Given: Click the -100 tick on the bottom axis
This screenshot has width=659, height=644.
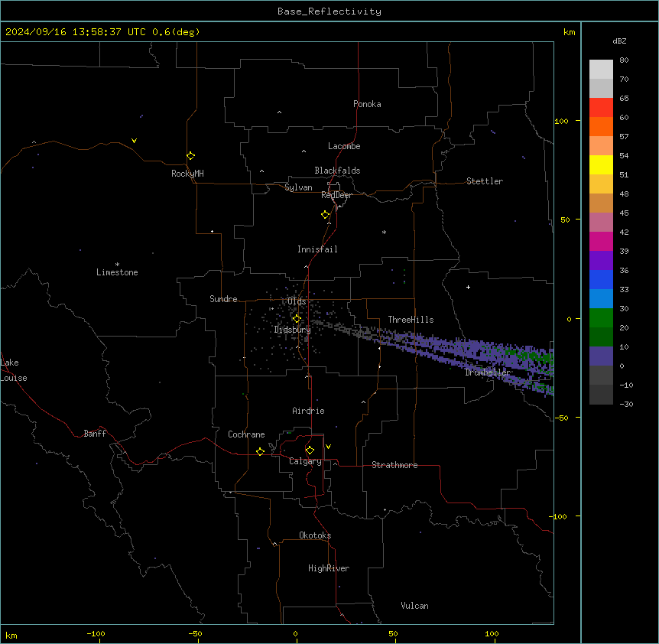Looking at the screenshot, I should tap(96, 633).
